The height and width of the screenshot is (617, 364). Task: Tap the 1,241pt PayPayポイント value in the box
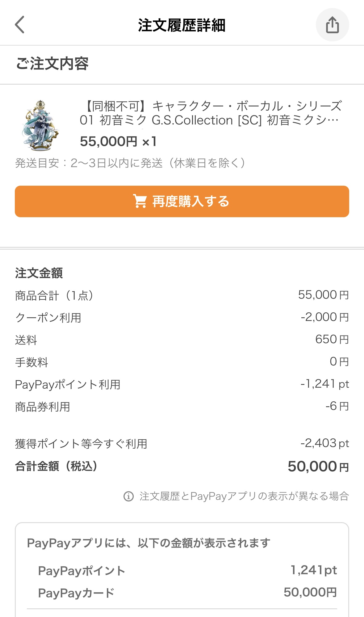(x=314, y=570)
